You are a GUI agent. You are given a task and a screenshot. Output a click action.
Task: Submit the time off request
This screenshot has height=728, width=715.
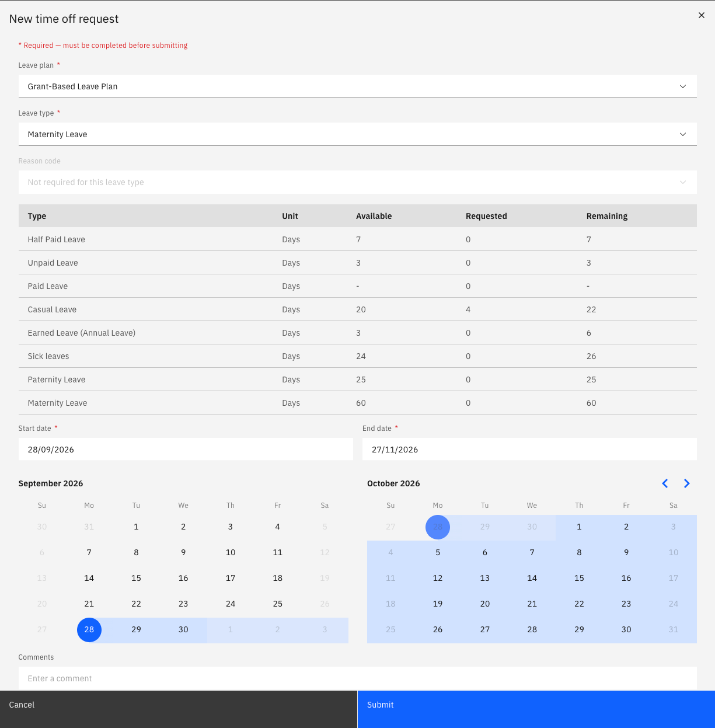[536, 709]
